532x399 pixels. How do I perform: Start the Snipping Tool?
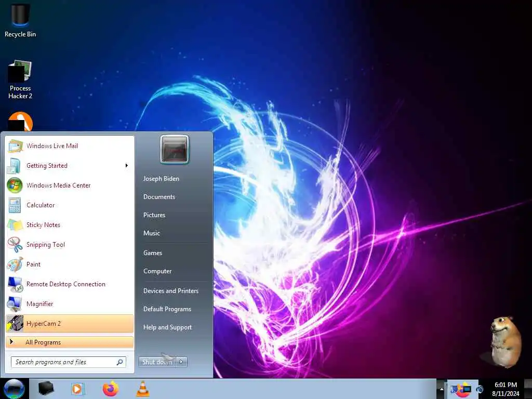(70, 245)
